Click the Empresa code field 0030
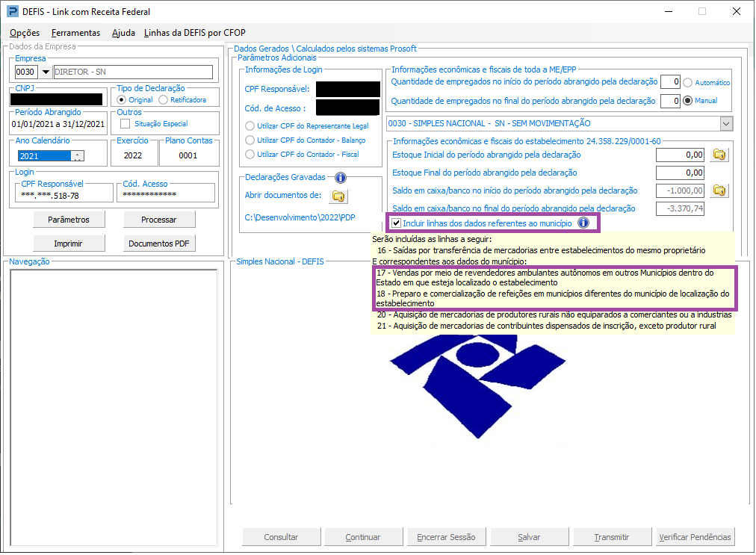 point(27,72)
